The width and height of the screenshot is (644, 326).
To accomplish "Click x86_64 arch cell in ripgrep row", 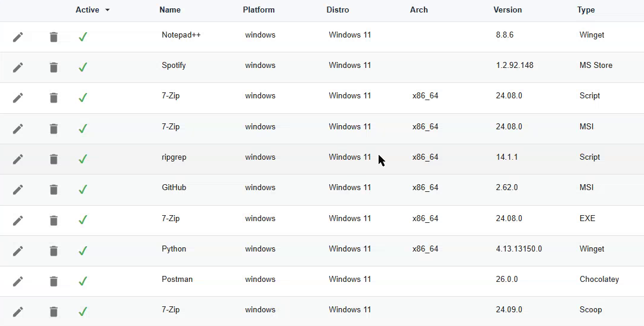I will (425, 157).
